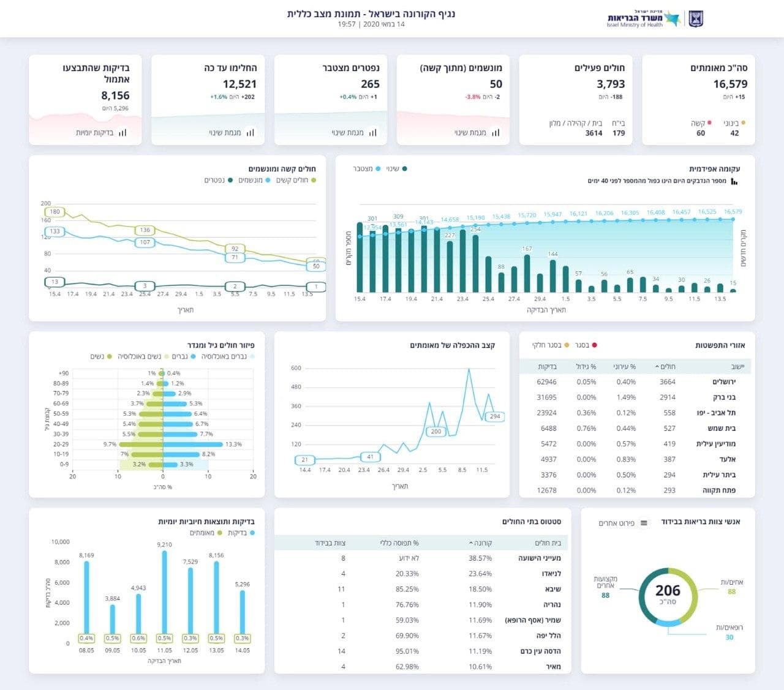The height and width of the screenshot is (690, 784).
Task: Click chart icon under עקומה אפידמית title
Action: point(734,182)
